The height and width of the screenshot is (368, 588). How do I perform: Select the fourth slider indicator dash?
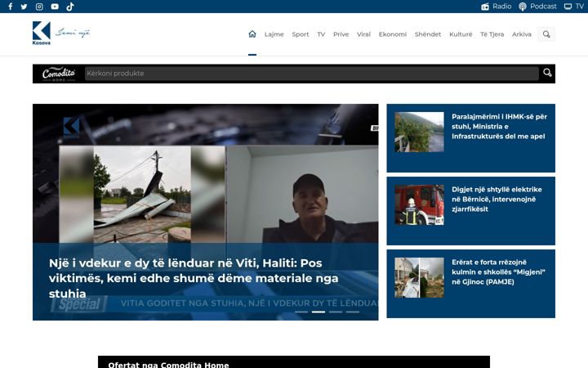[353, 312]
